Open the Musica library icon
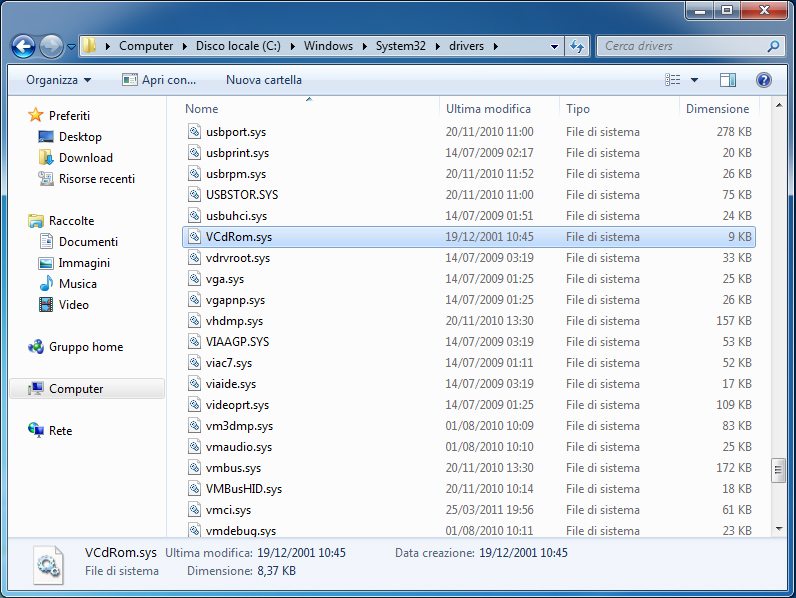Image resolution: width=796 pixels, height=598 pixels. (x=46, y=284)
